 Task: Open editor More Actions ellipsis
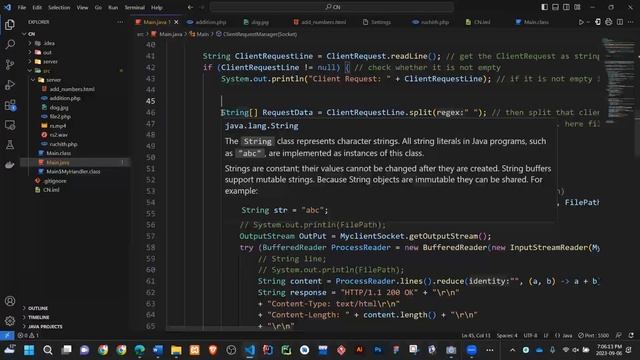631,22
